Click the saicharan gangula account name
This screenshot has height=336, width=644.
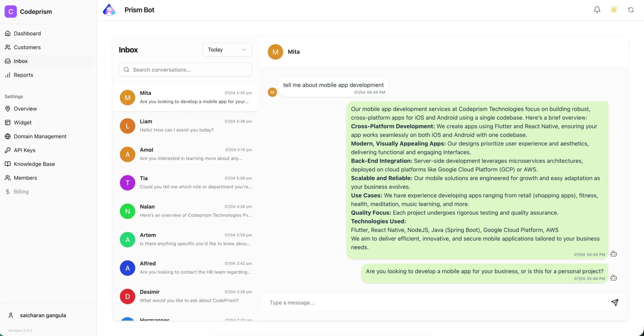[x=43, y=315]
